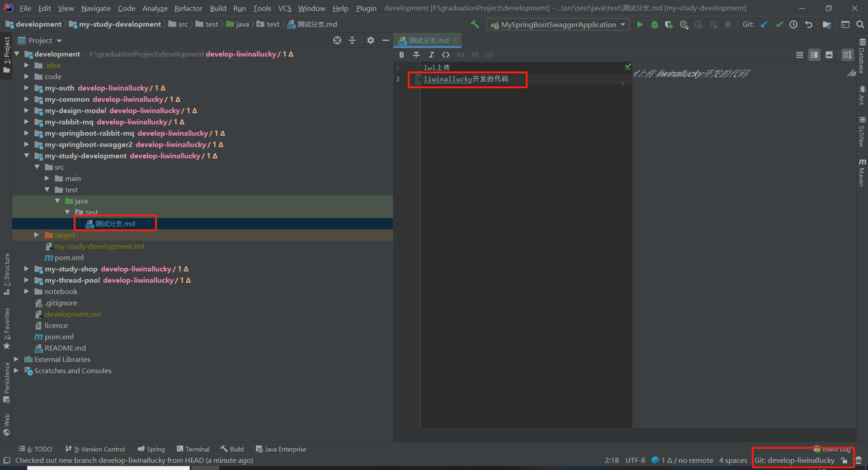Open the VCS menu
The image size is (868, 470).
285,8
